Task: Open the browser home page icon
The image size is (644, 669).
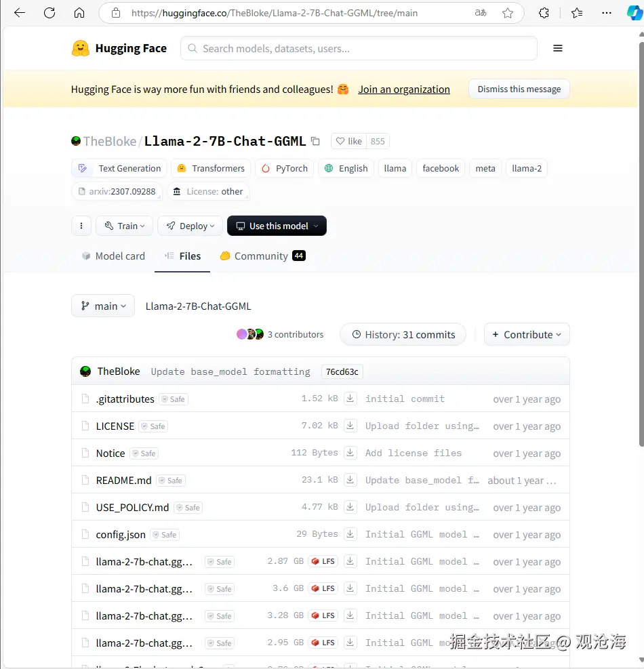Action: coord(79,13)
